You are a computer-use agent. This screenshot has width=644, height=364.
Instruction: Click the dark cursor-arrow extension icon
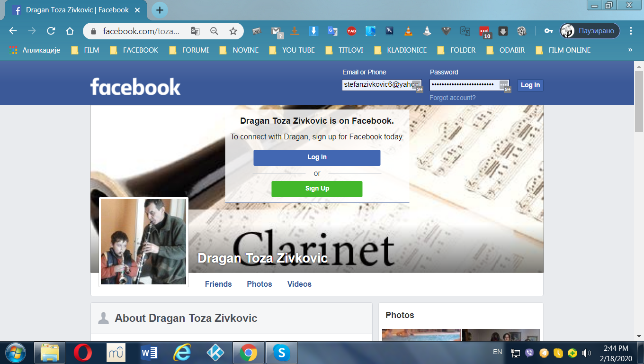[389, 31]
